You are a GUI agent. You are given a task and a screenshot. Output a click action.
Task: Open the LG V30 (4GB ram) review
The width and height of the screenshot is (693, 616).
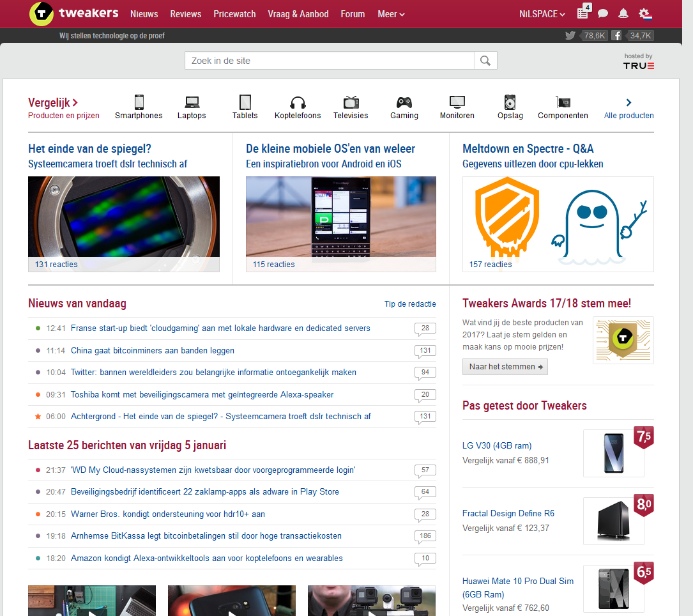tap(497, 445)
